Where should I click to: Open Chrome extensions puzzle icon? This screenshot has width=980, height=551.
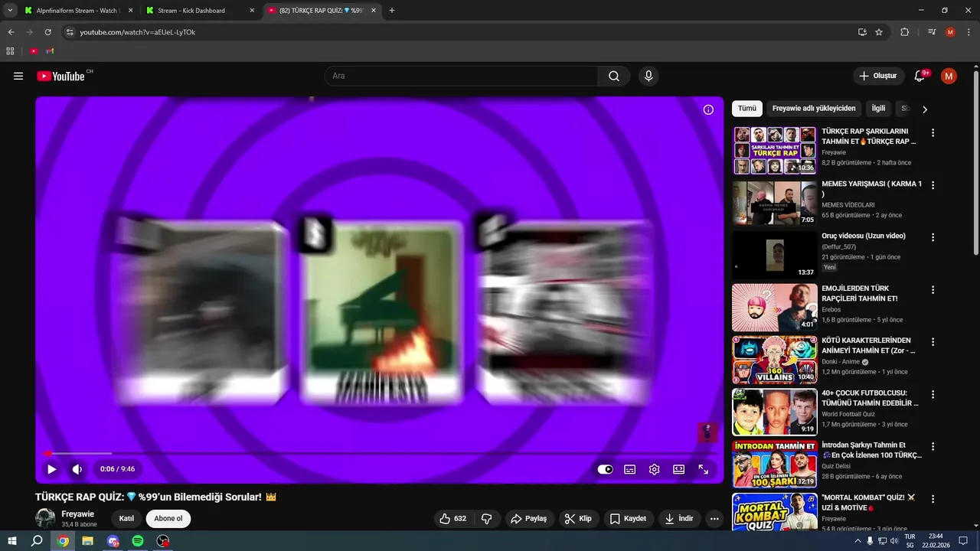[904, 32]
